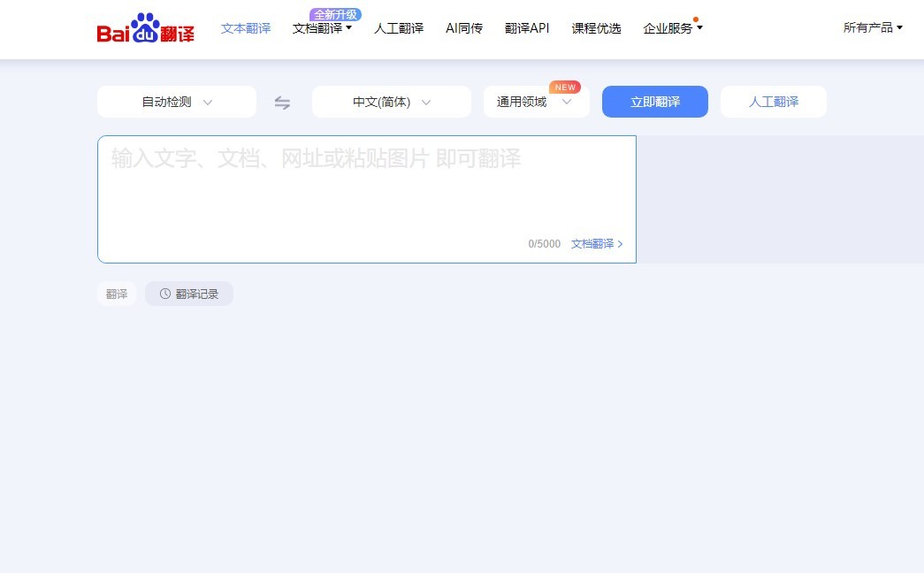
Task: Expand the 通用领域 domain selector
Action: coord(536,102)
